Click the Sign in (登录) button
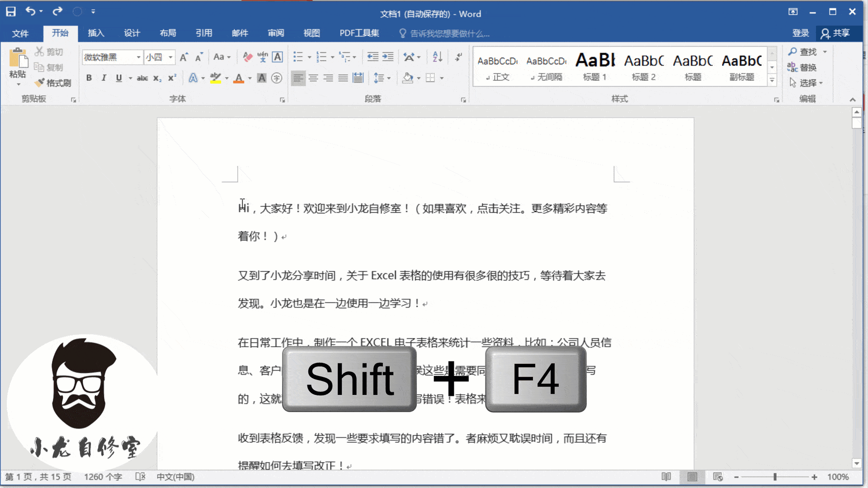 [x=800, y=33]
